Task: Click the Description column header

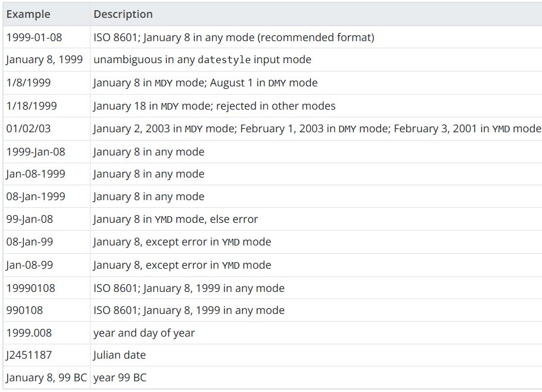Action: (123, 14)
